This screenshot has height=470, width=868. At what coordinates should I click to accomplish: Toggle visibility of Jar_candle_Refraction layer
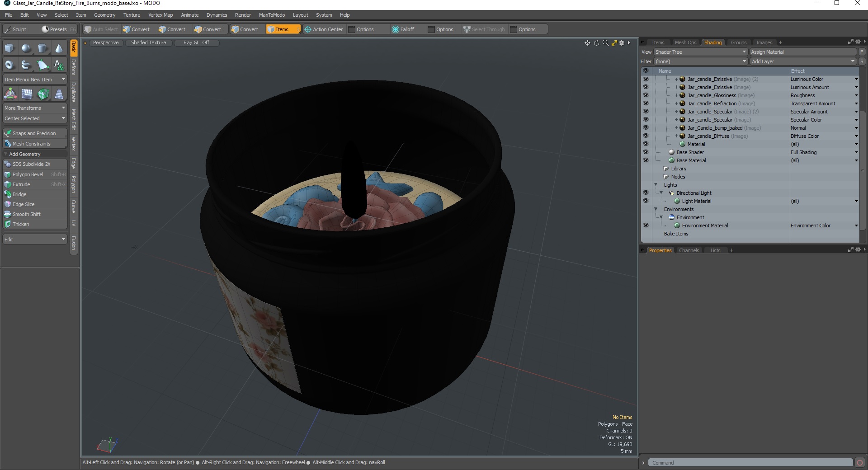point(646,103)
